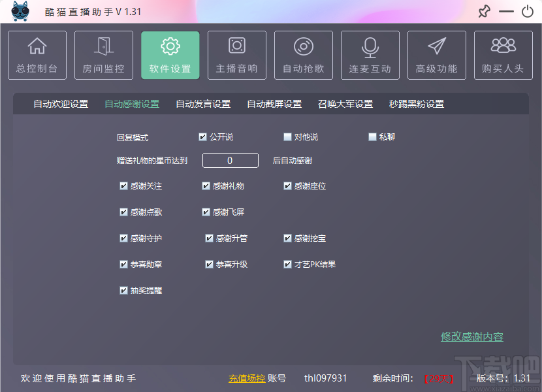The height and width of the screenshot is (392, 542).
Task: Open 自动抢歌 song-grabbing feature
Action: (303, 55)
